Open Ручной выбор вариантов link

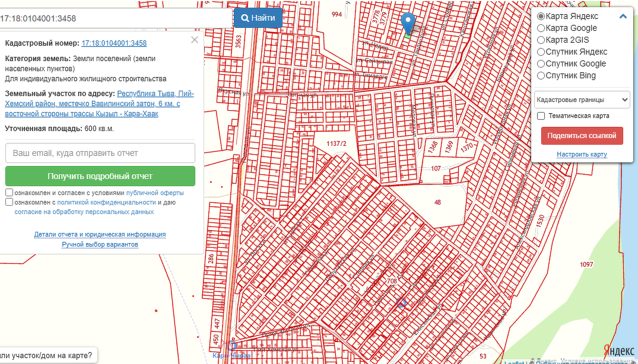click(x=100, y=244)
